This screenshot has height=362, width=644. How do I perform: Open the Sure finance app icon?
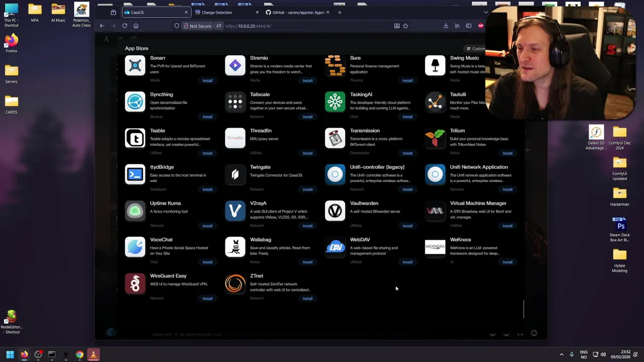pyautogui.click(x=335, y=65)
